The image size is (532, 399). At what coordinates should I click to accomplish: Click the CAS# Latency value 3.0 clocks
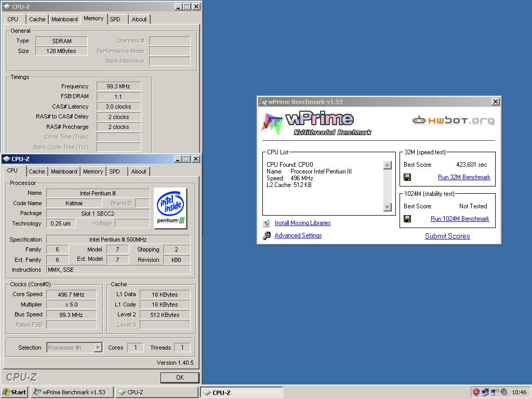[x=118, y=107]
